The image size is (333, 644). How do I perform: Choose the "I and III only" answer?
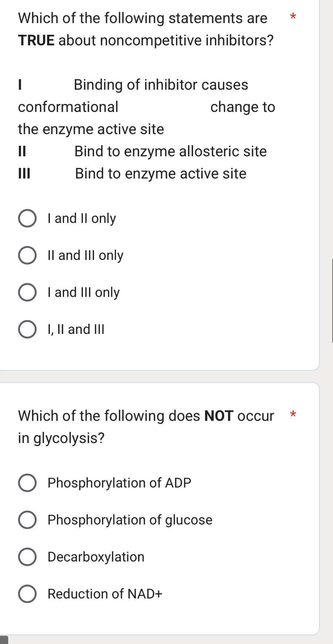click(x=27, y=292)
